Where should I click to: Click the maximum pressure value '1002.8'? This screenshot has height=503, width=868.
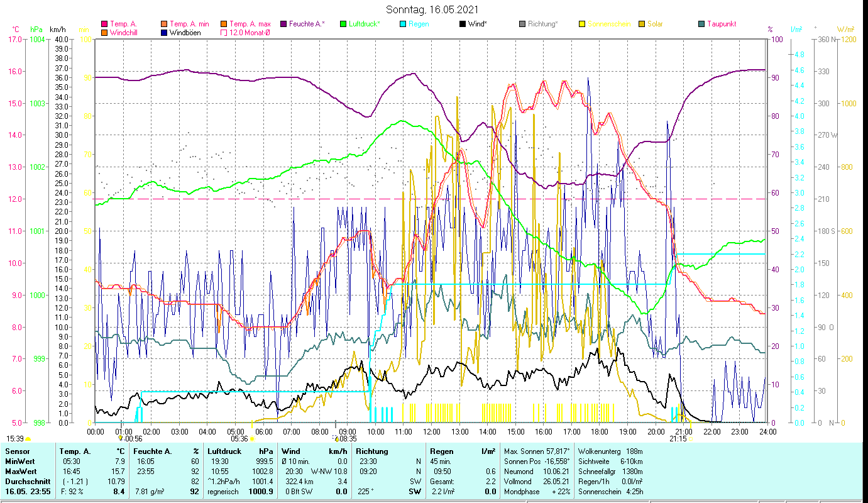click(263, 471)
